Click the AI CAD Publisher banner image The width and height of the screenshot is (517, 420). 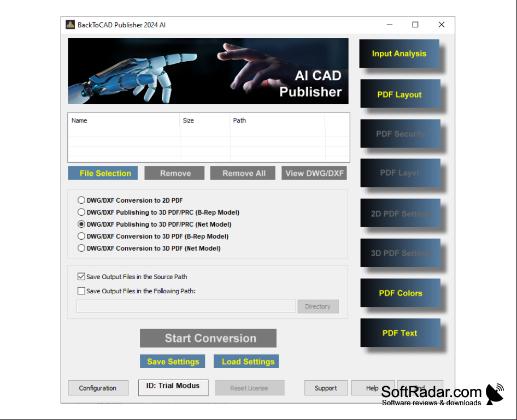[208, 71]
